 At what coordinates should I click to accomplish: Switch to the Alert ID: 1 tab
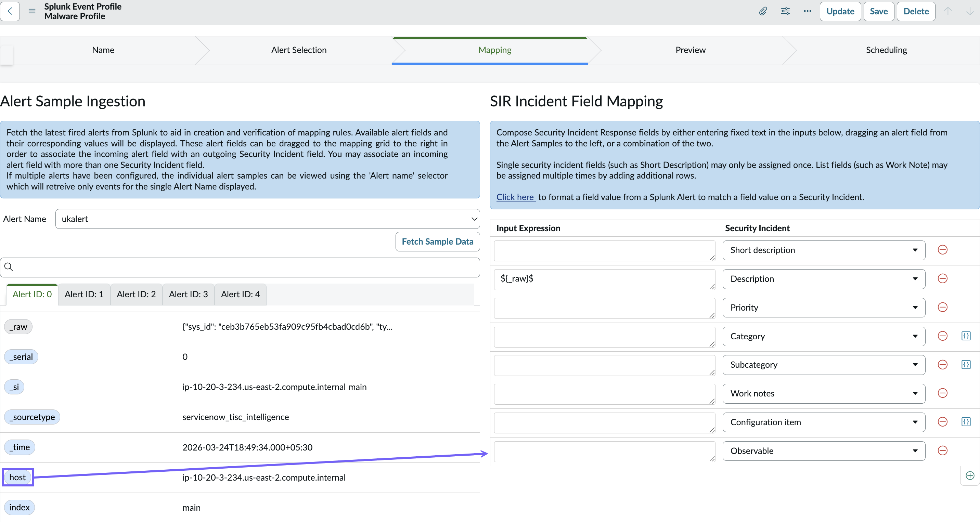point(84,294)
